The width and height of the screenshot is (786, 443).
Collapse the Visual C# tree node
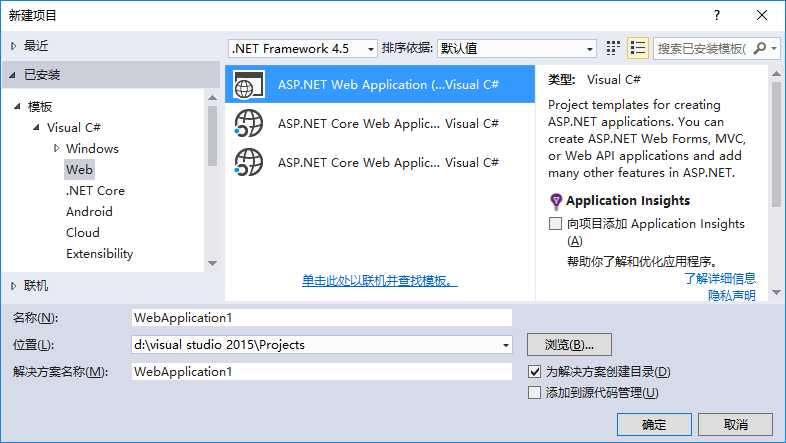click(36, 127)
